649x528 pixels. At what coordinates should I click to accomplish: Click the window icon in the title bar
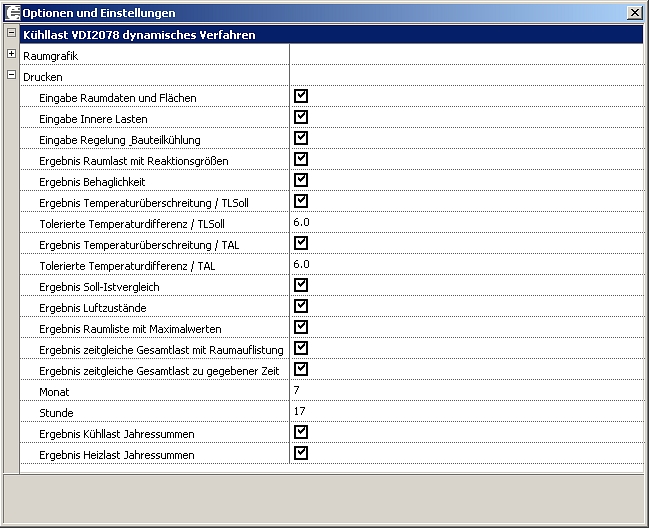(x=12, y=13)
